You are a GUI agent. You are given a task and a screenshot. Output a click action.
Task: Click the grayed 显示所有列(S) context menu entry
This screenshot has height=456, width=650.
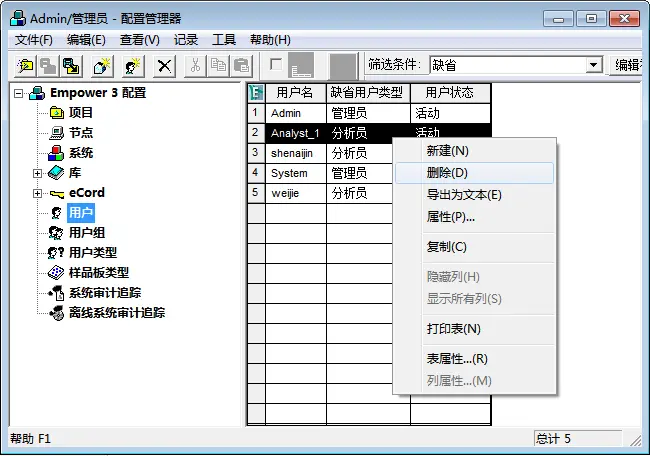tap(474, 298)
